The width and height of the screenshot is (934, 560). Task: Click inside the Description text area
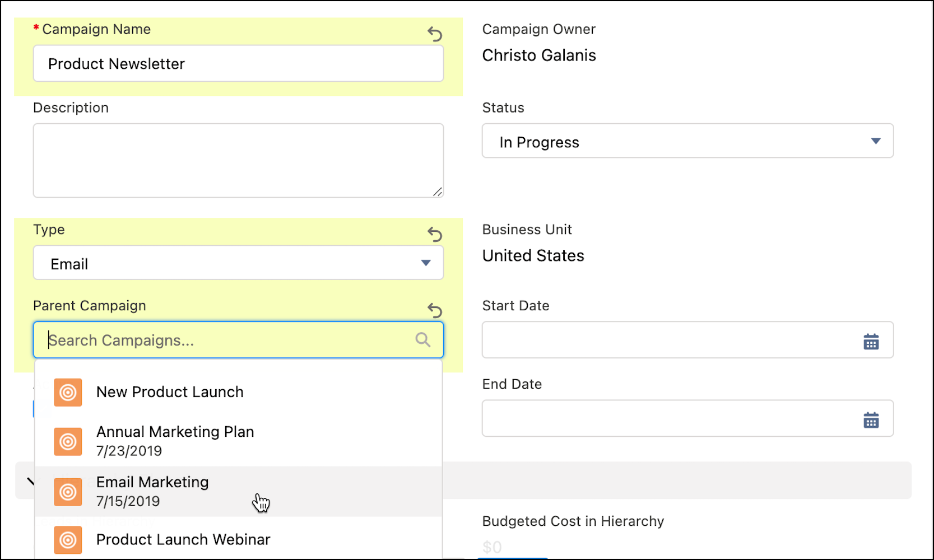238,160
